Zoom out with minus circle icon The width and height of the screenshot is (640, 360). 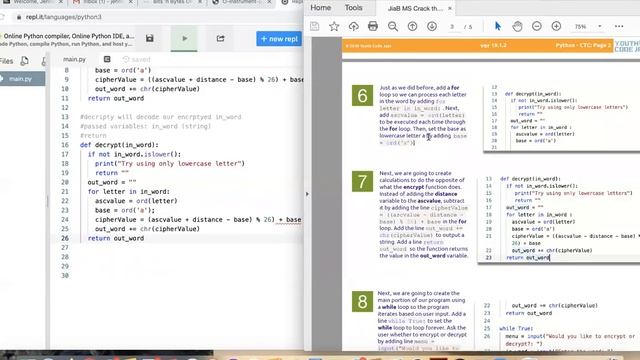[537, 27]
